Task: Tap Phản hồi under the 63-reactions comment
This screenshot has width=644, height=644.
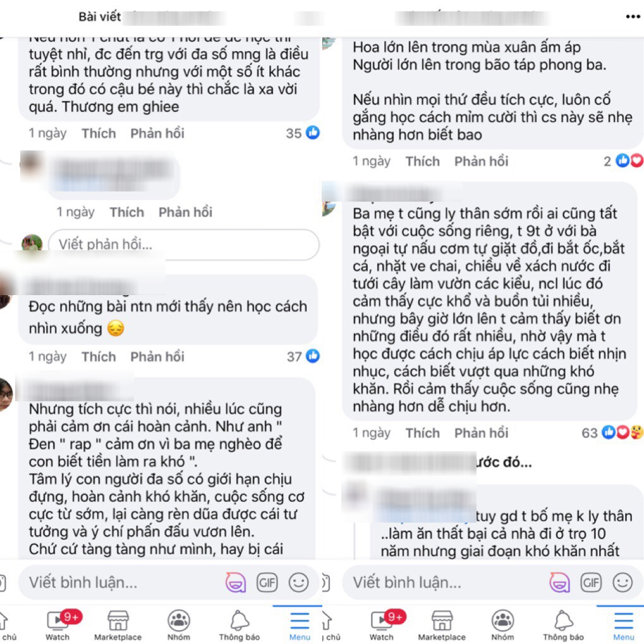Action: click(x=482, y=433)
